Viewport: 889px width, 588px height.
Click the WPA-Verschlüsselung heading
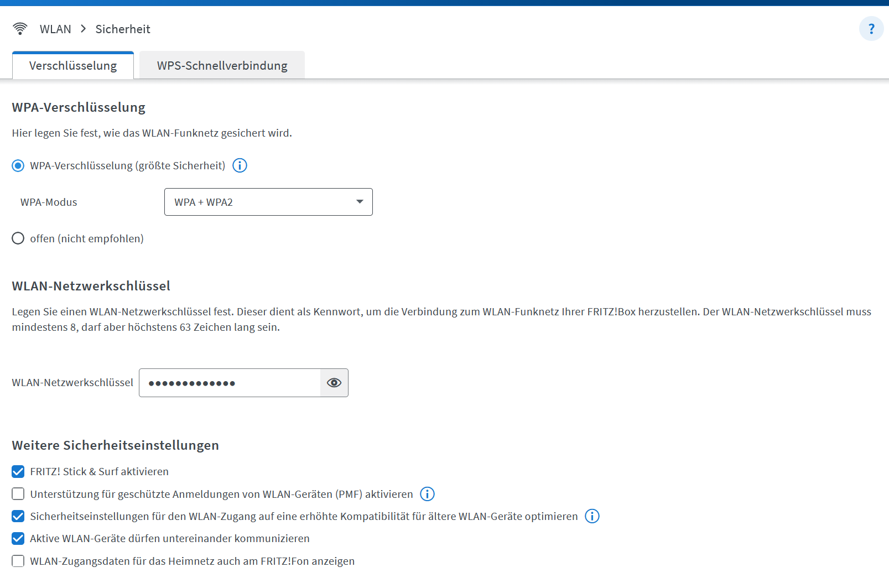pyautogui.click(x=79, y=107)
